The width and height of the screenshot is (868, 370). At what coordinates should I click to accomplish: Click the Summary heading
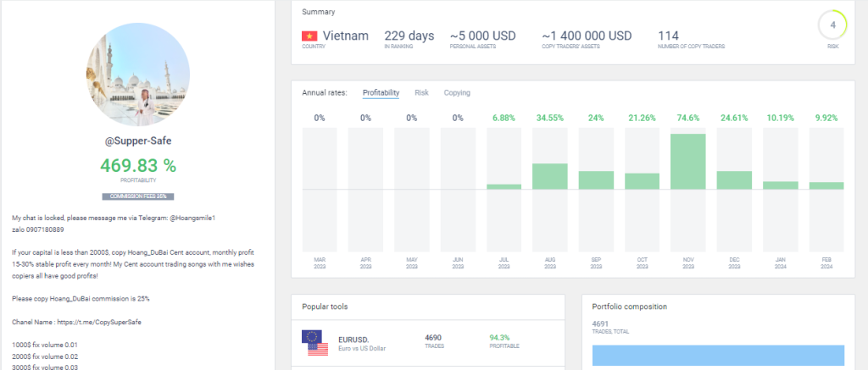[x=319, y=12]
